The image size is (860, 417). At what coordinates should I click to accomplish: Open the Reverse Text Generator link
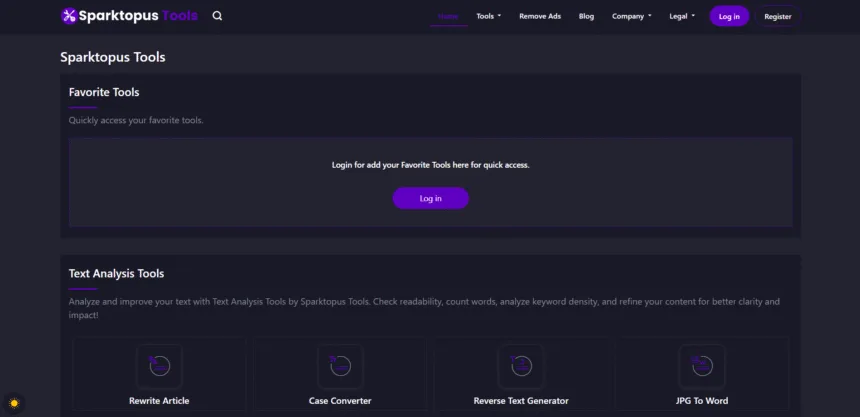coord(521,401)
